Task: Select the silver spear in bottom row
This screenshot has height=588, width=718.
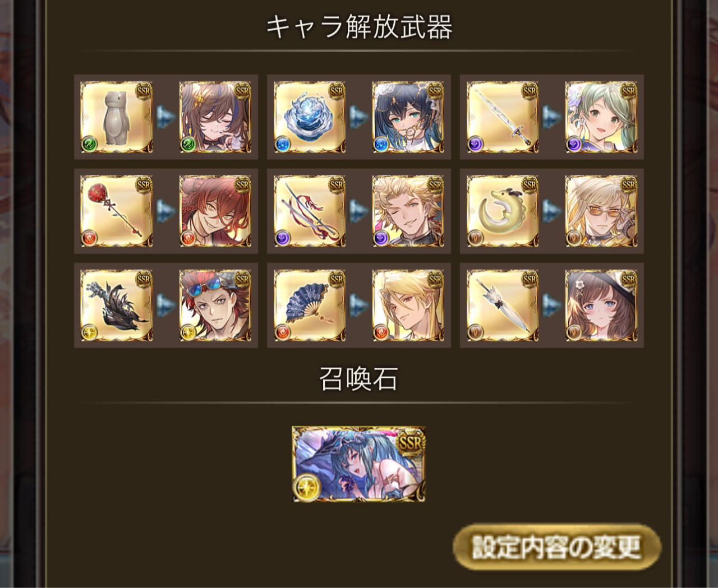Action: tap(503, 305)
